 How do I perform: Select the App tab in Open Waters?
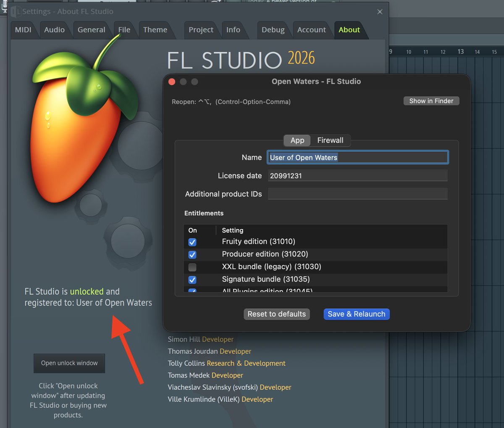click(x=297, y=140)
